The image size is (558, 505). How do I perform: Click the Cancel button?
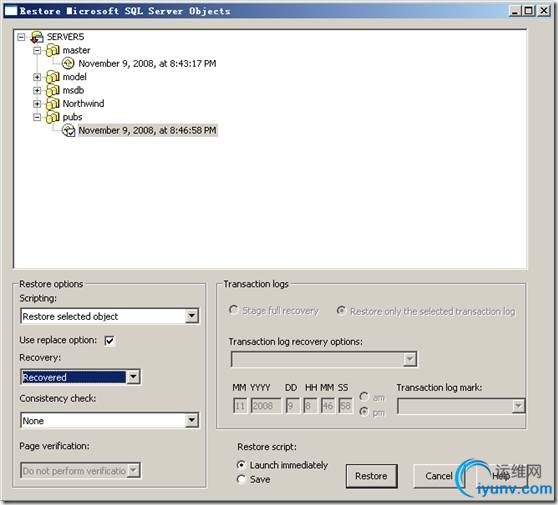[x=439, y=476]
